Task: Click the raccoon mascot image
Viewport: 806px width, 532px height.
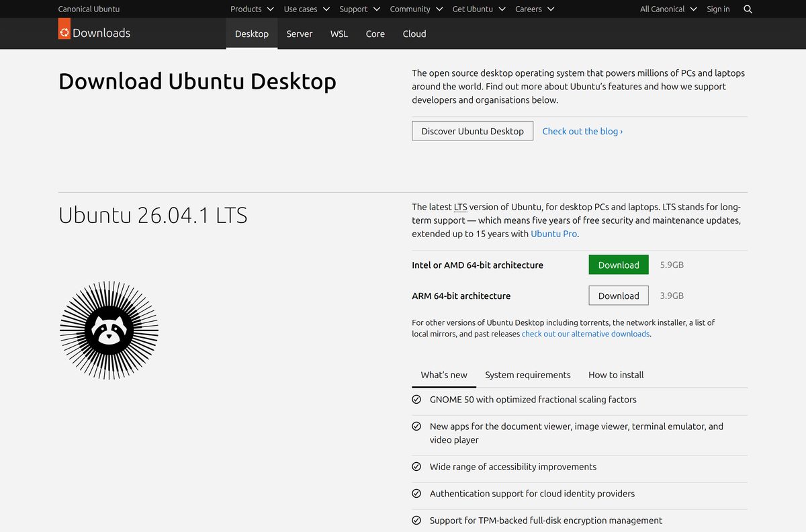Action: coord(109,330)
